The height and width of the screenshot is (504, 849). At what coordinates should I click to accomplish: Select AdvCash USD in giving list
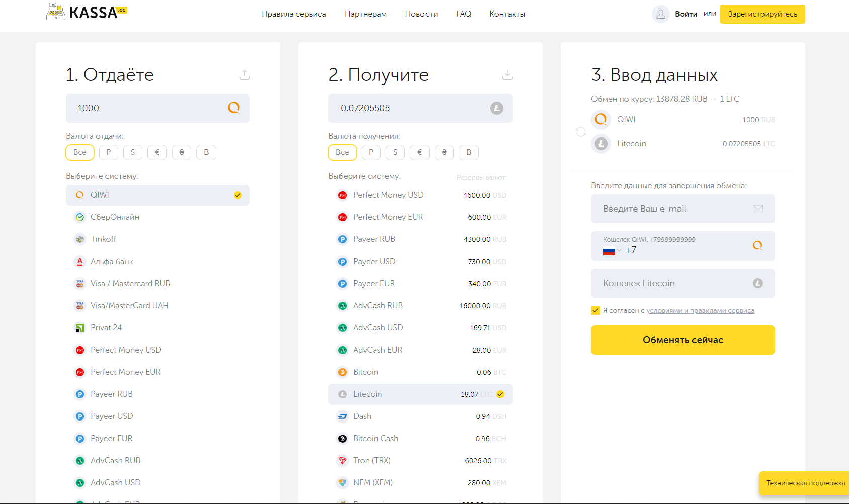158,483
